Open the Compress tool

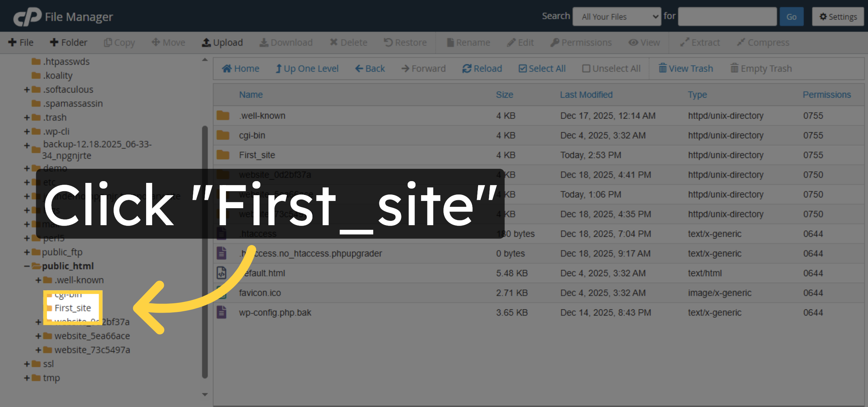[x=763, y=42]
